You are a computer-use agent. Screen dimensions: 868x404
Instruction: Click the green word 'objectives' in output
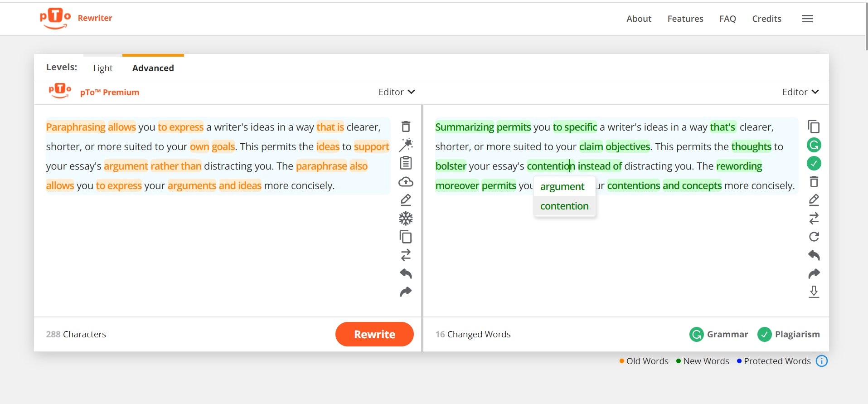point(628,146)
